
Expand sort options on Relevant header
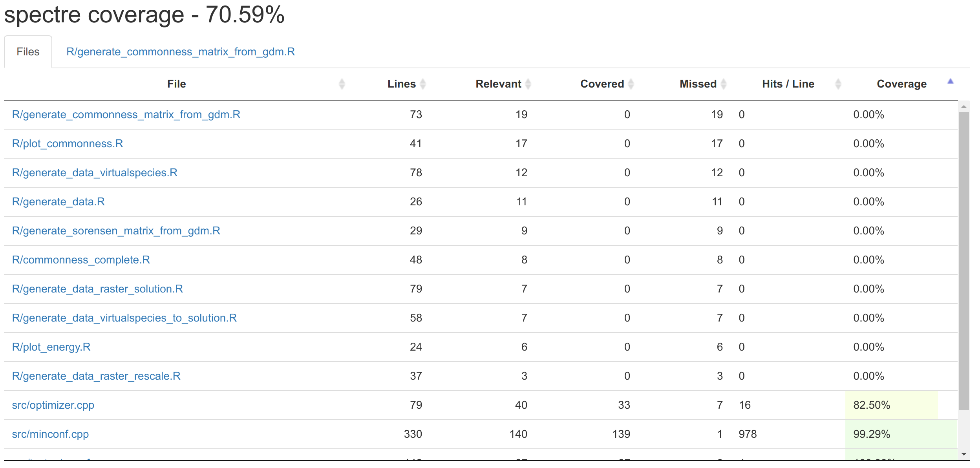tap(528, 84)
